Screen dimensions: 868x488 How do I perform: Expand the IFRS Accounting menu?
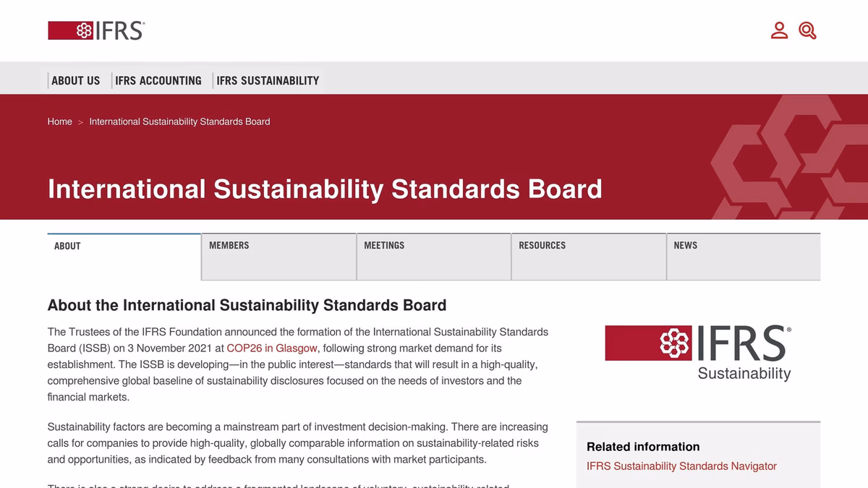158,81
